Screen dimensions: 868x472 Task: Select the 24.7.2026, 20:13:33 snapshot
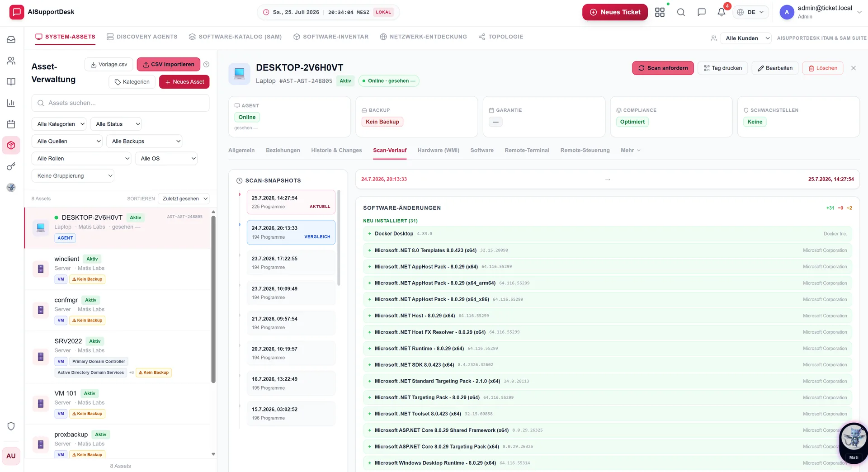tap(291, 232)
